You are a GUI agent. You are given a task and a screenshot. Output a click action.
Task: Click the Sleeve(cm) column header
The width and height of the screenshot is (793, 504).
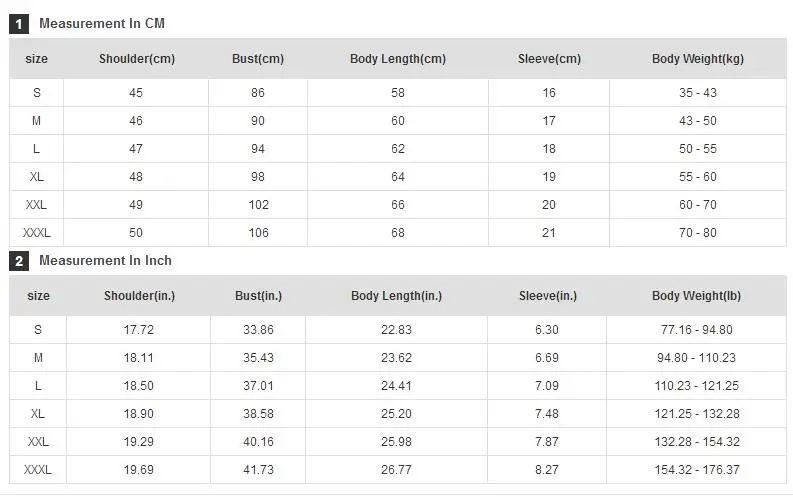pos(549,59)
